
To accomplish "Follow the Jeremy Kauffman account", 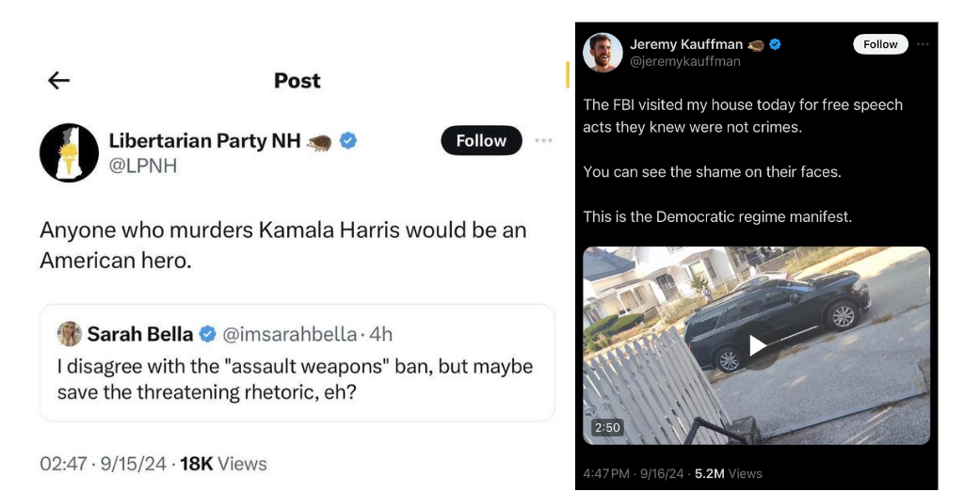I will (x=880, y=44).
